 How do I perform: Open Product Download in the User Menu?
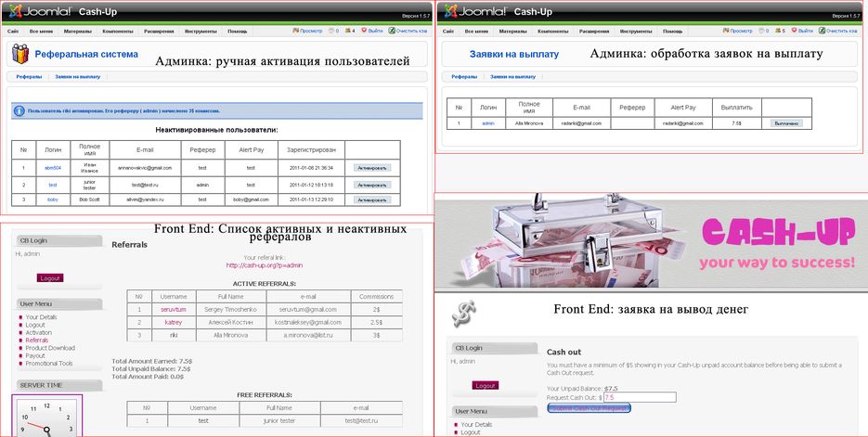pyautogui.click(x=50, y=349)
